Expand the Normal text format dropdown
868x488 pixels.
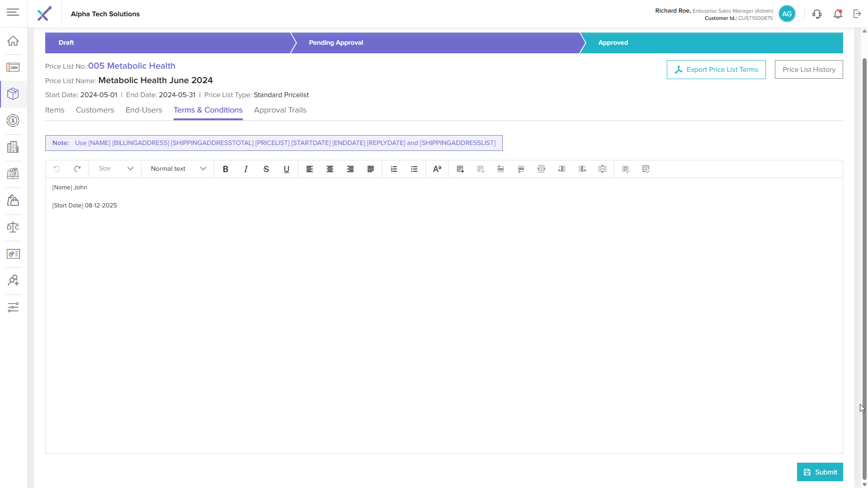click(x=178, y=169)
